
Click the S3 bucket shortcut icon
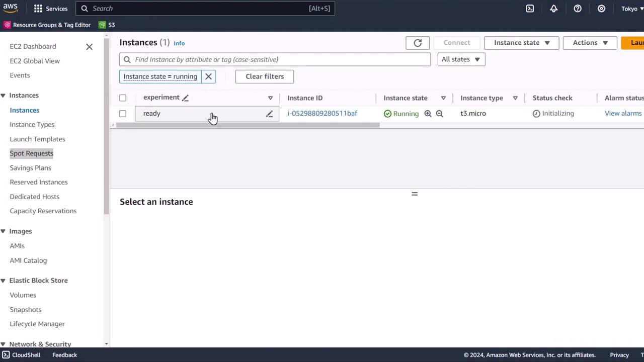(x=102, y=25)
